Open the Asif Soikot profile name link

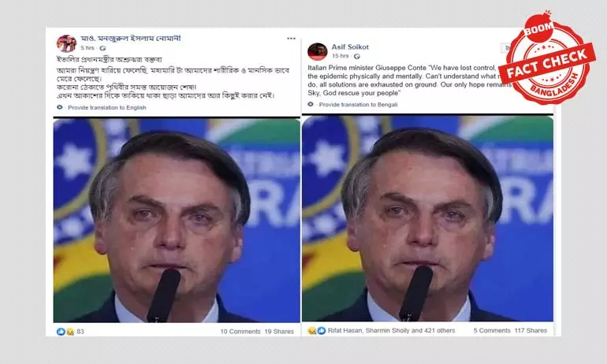coord(350,46)
